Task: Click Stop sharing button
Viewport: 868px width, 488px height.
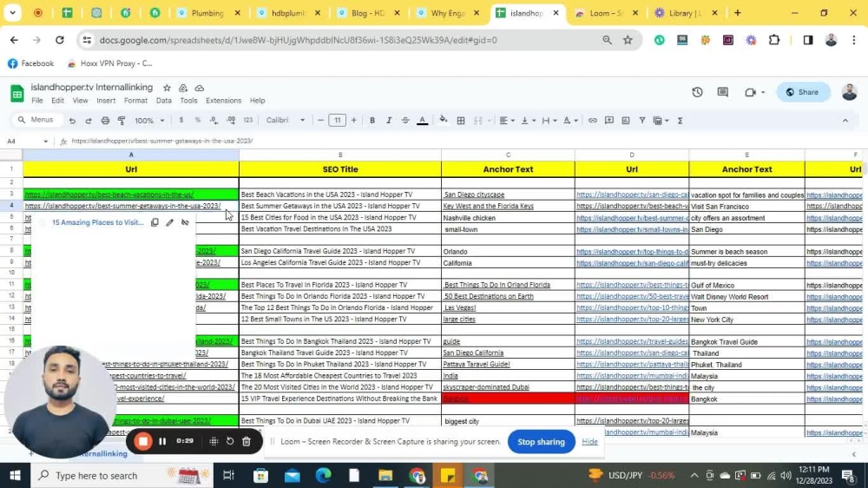Action: 541,441
